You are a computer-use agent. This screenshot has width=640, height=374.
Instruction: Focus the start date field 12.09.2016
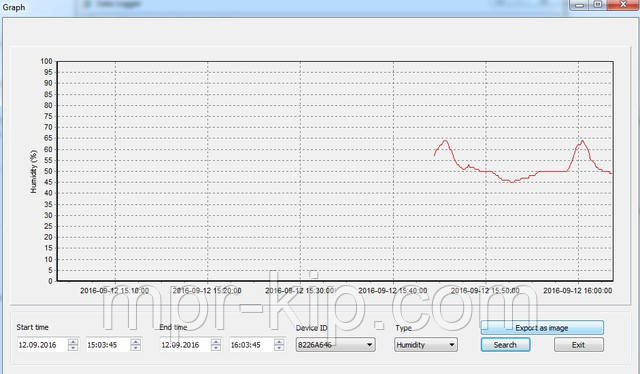[x=42, y=345]
